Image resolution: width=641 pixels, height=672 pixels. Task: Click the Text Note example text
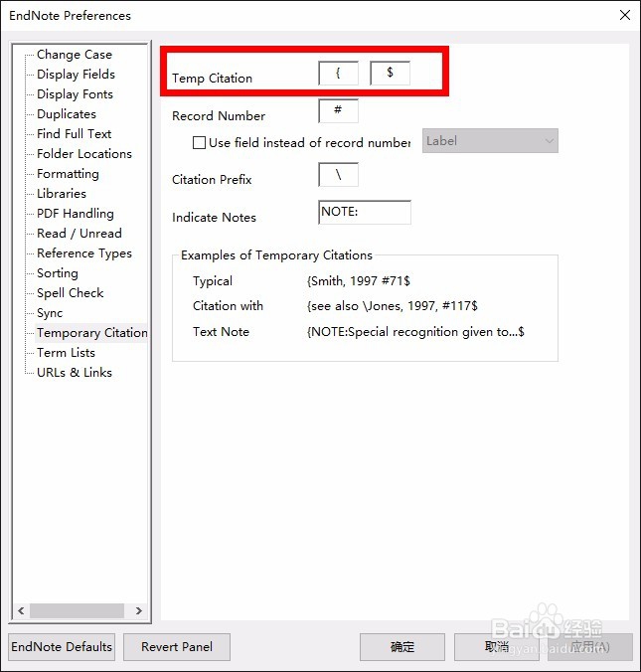(415, 332)
